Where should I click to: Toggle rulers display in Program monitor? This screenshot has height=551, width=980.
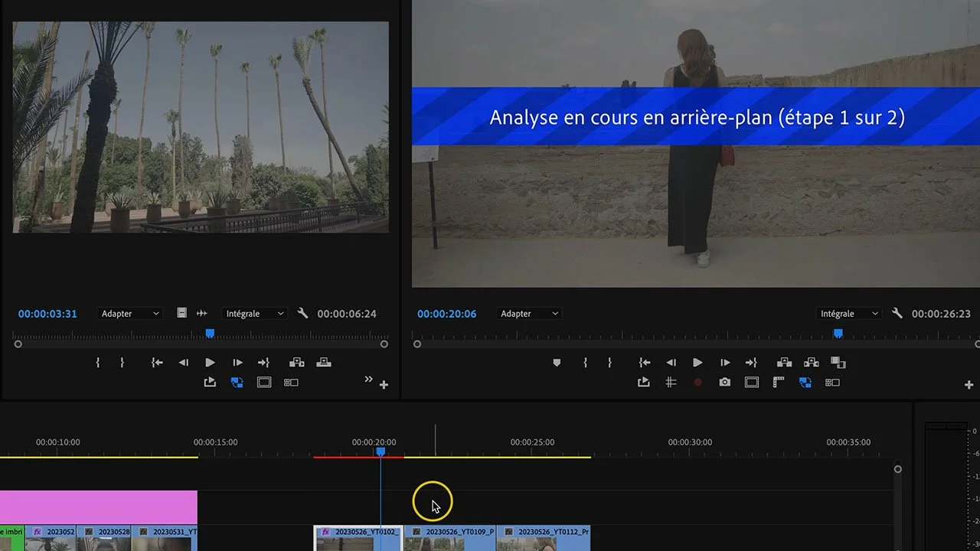779,383
